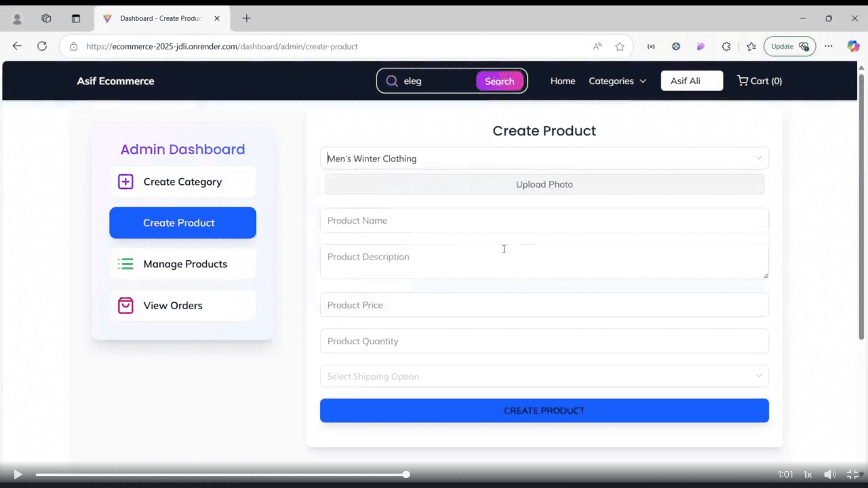Go to Home in the navbar
This screenshot has height=488, width=868.
pyautogui.click(x=563, y=81)
